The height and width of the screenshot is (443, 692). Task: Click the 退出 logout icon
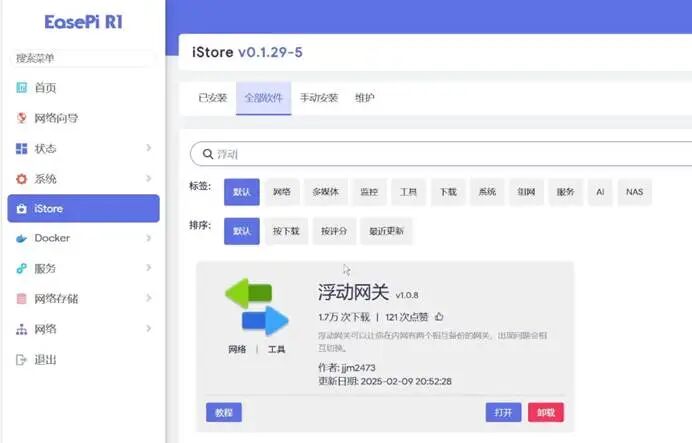pos(22,359)
